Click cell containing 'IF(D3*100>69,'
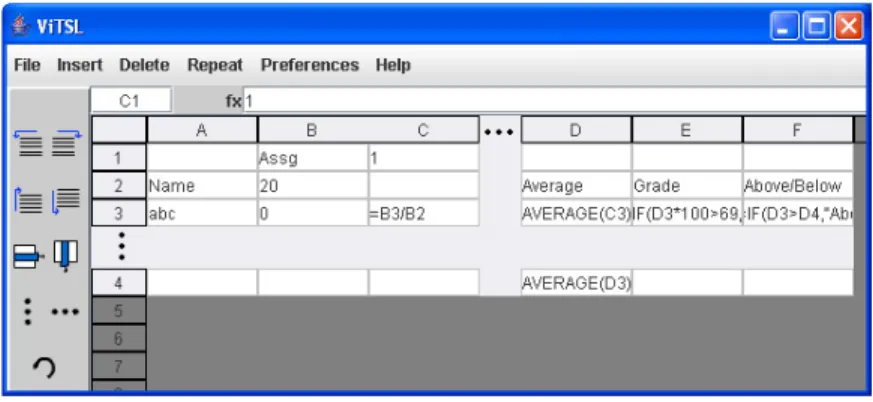 [x=686, y=213]
